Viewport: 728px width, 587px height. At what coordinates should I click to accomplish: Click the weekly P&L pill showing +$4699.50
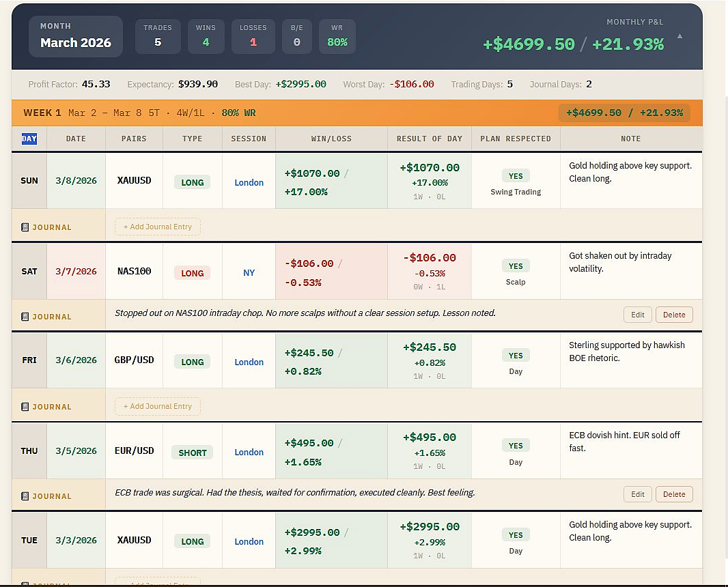coord(624,112)
